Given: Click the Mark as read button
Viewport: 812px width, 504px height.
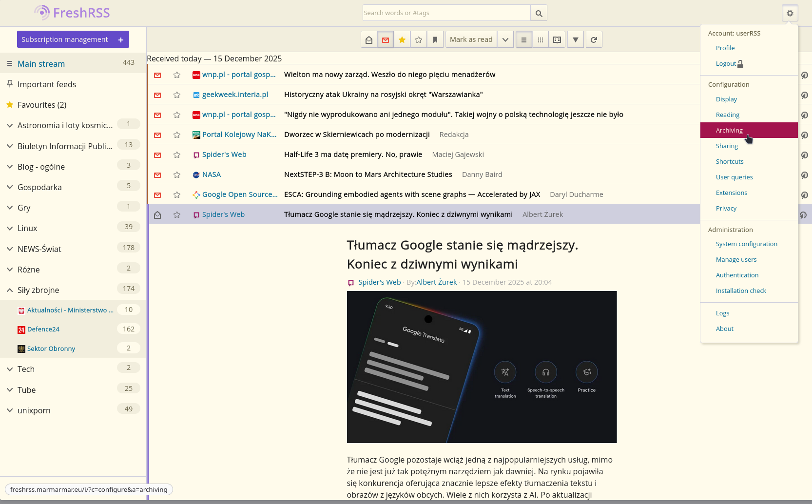Looking at the screenshot, I should [x=471, y=39].
